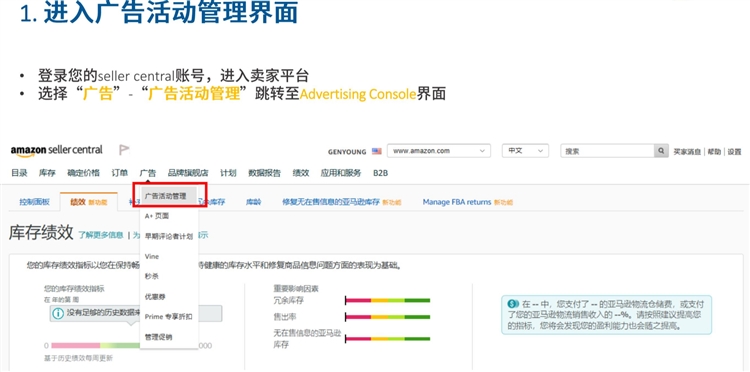
Task: Open the 品牌旗舰店 menu
Action: click(188, 173)
